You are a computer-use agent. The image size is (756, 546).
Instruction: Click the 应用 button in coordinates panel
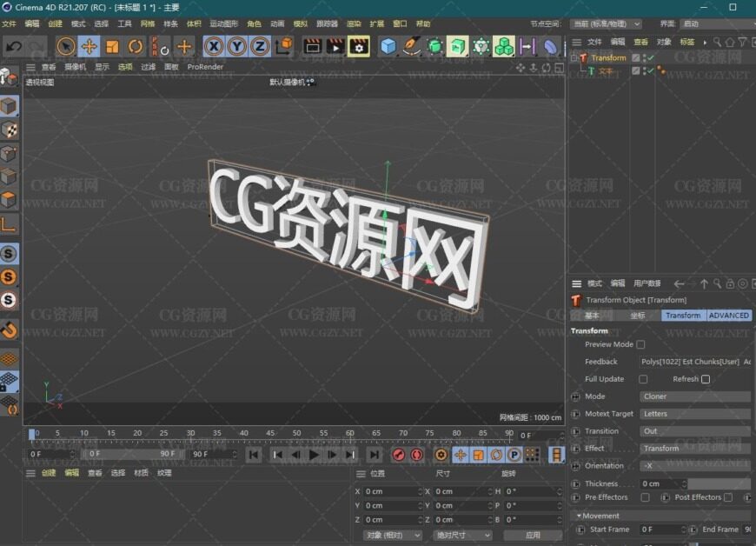point(533,535)
